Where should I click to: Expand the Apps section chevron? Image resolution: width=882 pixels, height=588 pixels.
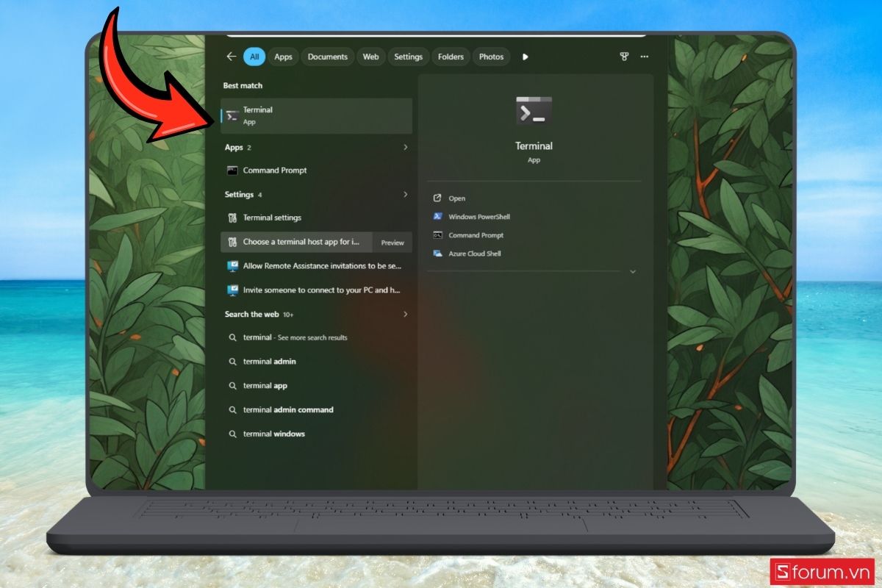[x=405, y=147]
